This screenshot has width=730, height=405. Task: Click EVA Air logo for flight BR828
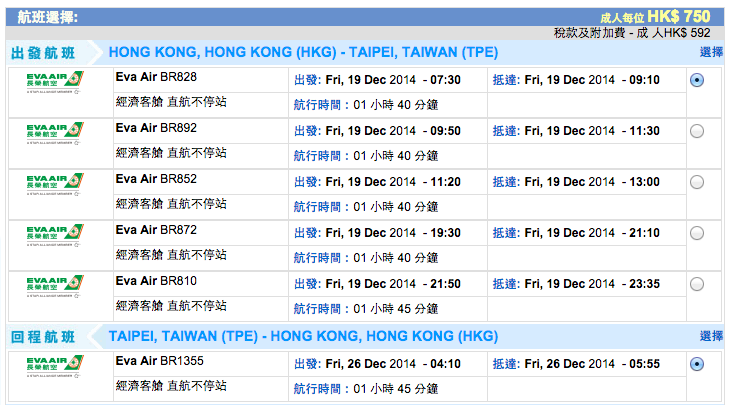(55, 82)
